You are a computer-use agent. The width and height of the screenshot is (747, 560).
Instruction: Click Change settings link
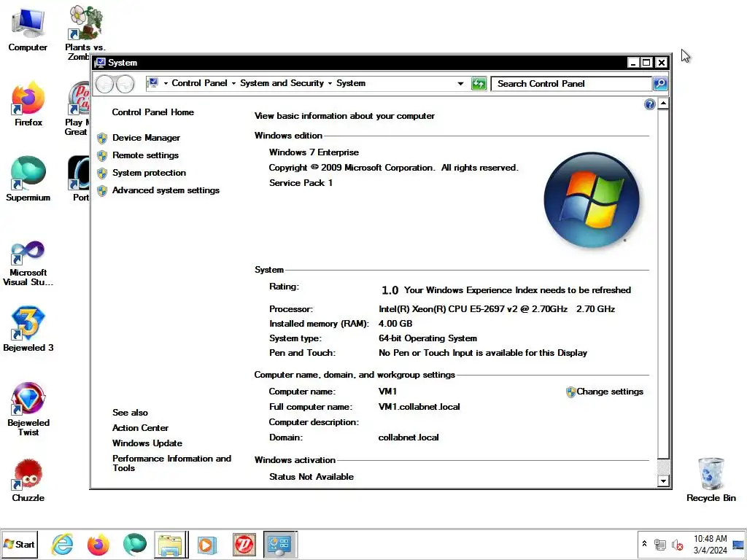click(x=610, y=392)
